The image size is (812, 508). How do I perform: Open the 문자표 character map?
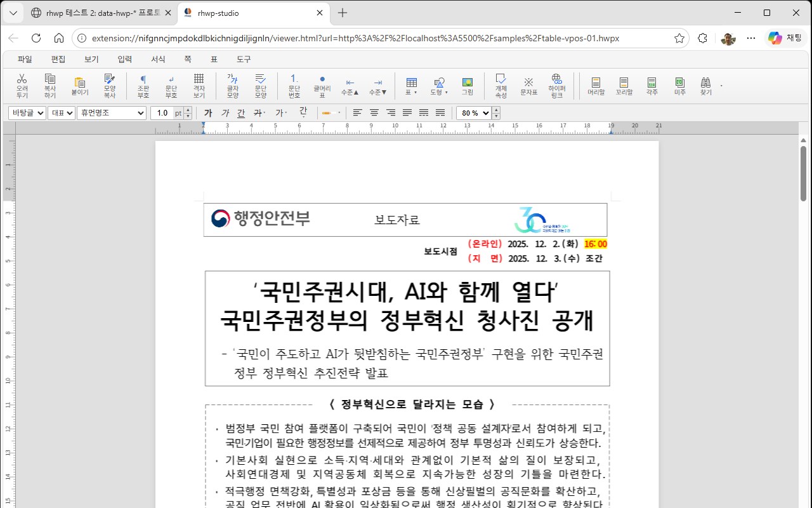[x=529, y=86]
